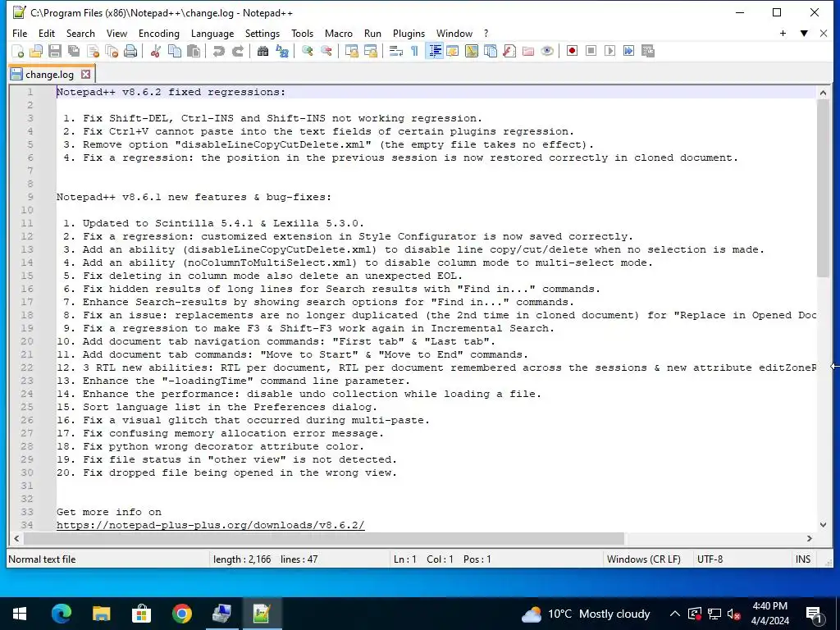The image size is (840, 630).
Task: Click Normal text file status label
Action: tap(43, 559)
